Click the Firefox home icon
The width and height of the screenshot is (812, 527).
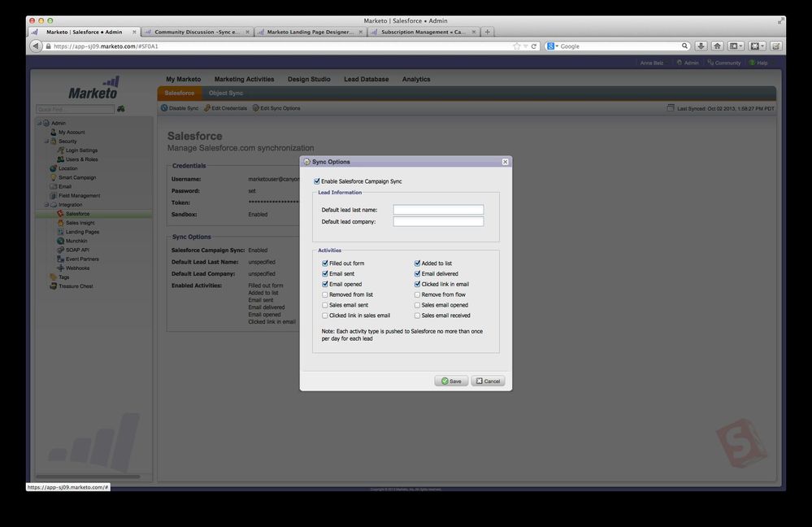[717, 46]
